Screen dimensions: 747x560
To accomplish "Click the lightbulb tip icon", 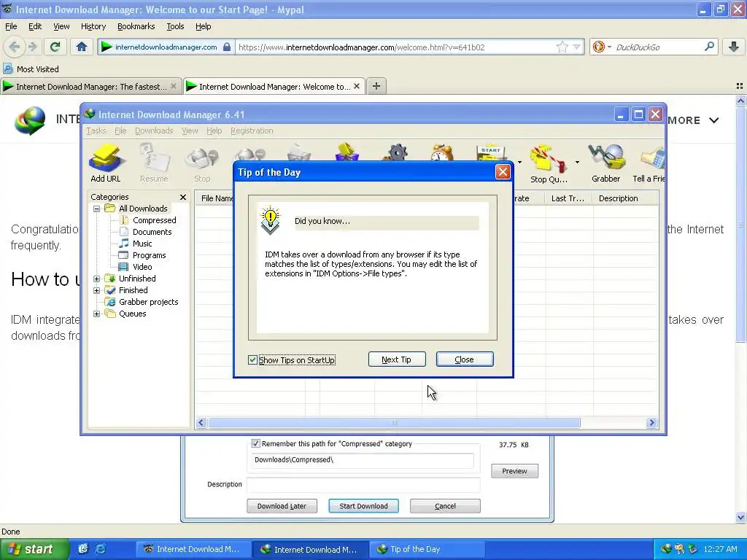I will click(x=270, y=220).
